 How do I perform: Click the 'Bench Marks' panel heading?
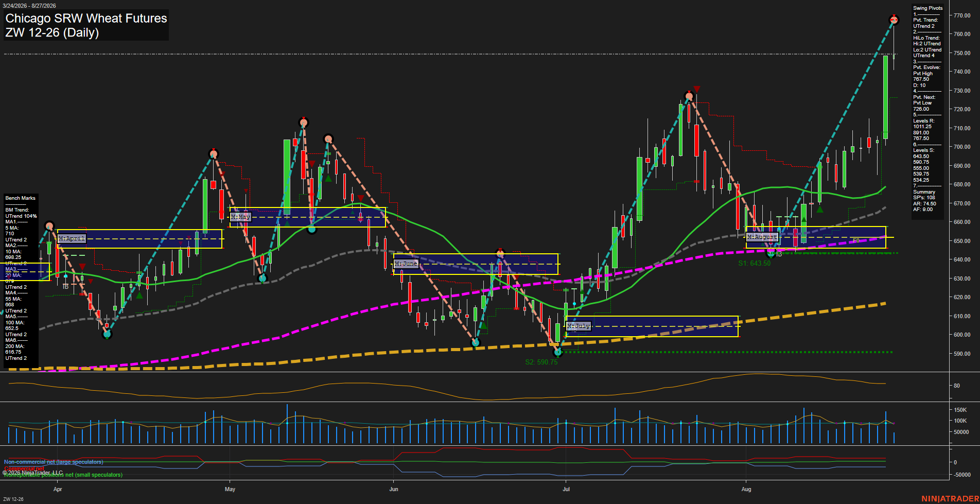tap(20, 198)
